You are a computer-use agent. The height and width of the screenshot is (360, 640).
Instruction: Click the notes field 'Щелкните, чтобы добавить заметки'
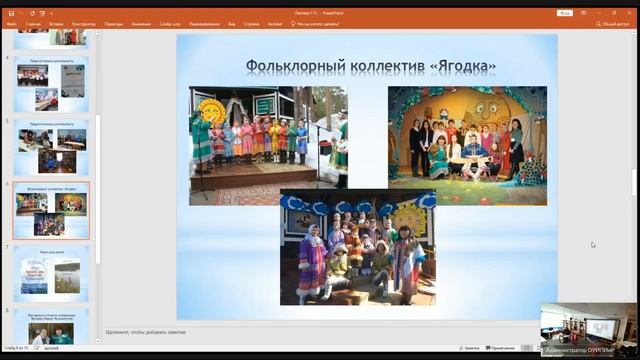[x=145, y=332]
